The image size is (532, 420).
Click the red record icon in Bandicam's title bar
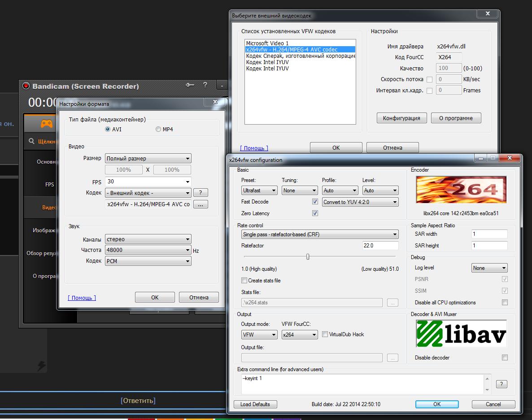pyautogui.click(x=26, y=86)
